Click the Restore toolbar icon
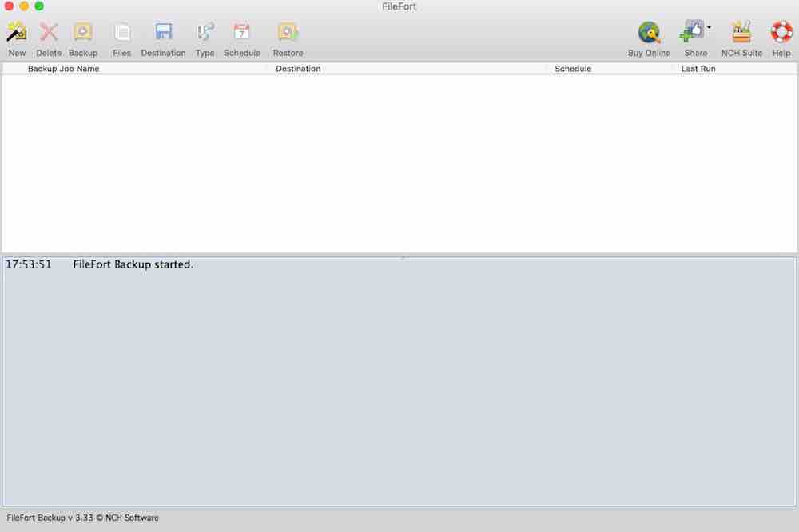Screen dimensions: 799x532 288,32
